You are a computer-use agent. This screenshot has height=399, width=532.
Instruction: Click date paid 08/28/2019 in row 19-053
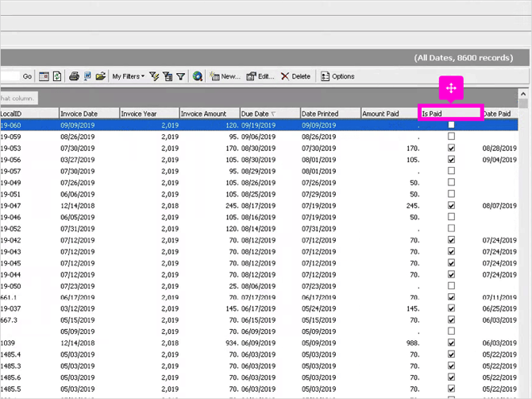pos(499,149)
